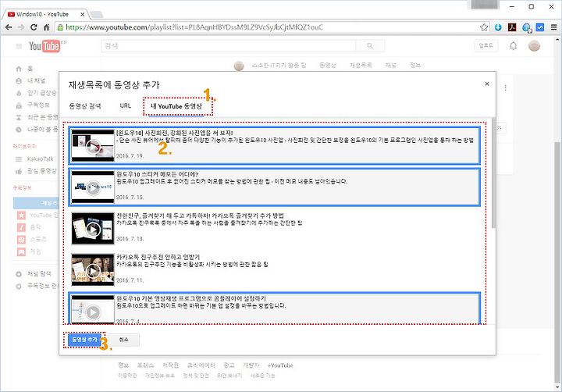Click the YouTube search magnifier button
562x392 pixels.
click(370, 46)
